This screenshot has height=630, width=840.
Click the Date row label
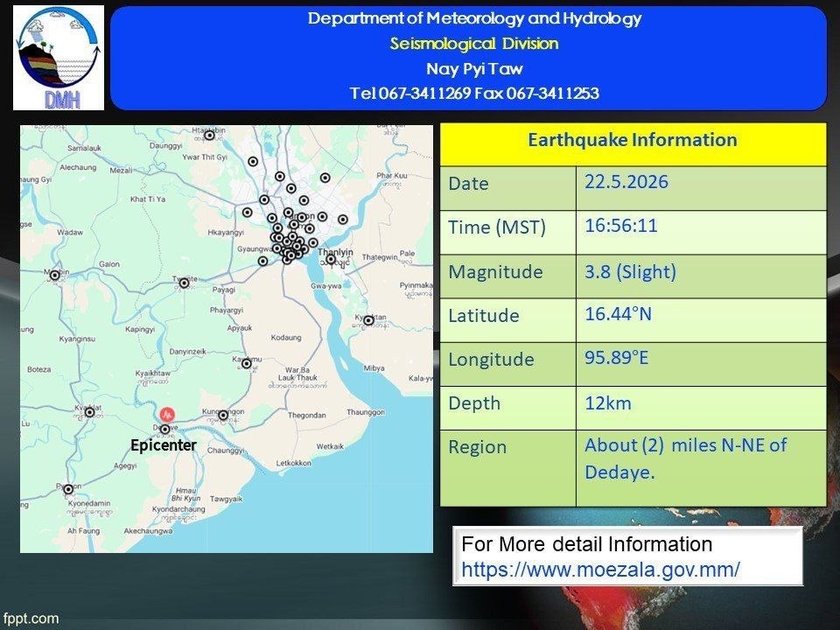point(468,184)
